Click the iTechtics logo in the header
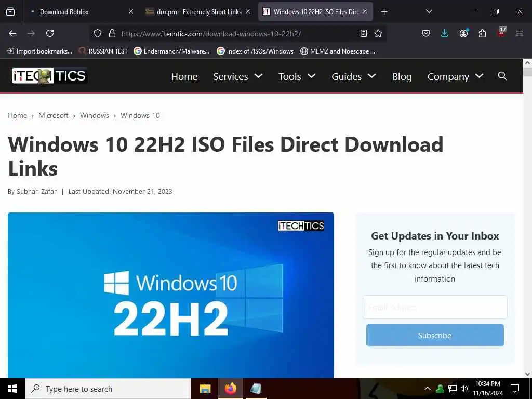 [x=49, y=76]
